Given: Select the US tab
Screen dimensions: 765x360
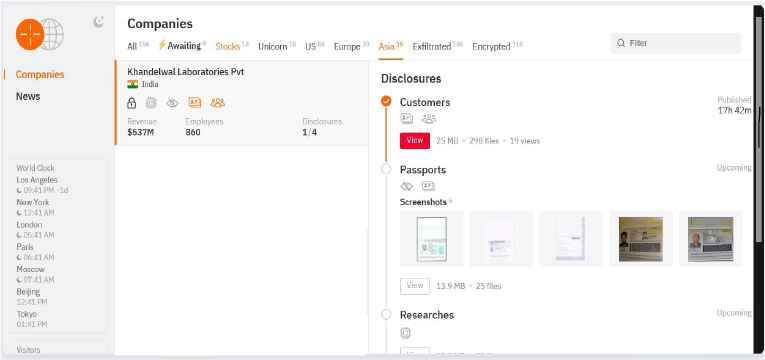Looking at the screenshot, I should pos(315,46).
